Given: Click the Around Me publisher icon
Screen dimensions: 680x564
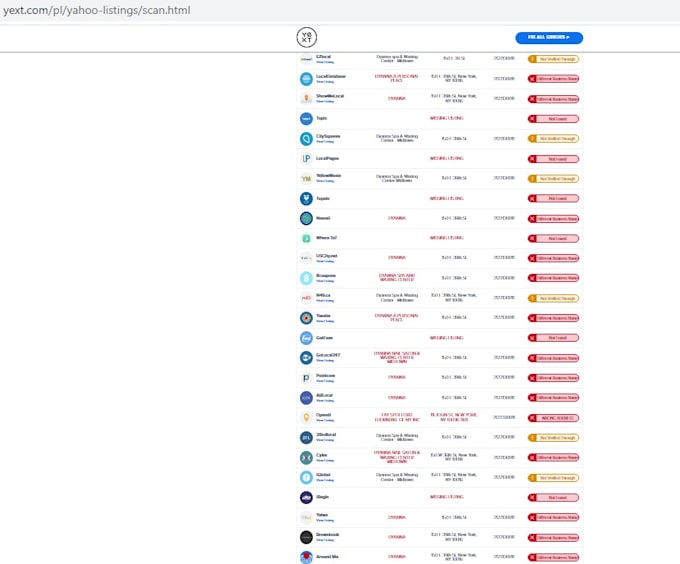Looking at the screenshot, I should [306, 557].
